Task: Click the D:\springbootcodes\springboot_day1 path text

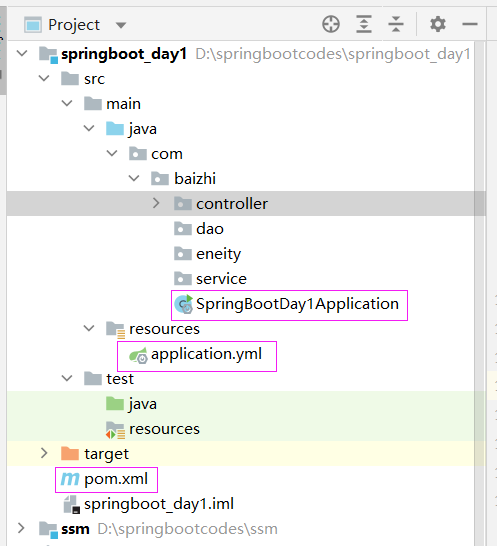Action: point(333,54)
